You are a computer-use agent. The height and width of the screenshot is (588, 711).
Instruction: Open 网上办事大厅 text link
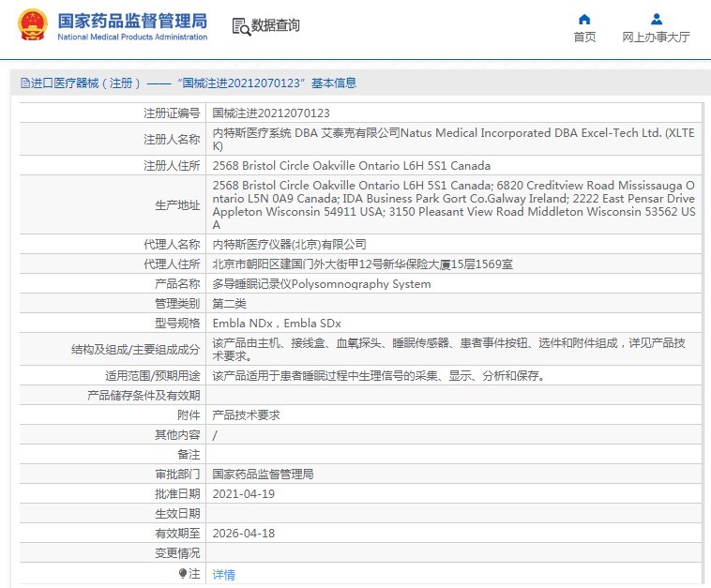coord(657,38)
